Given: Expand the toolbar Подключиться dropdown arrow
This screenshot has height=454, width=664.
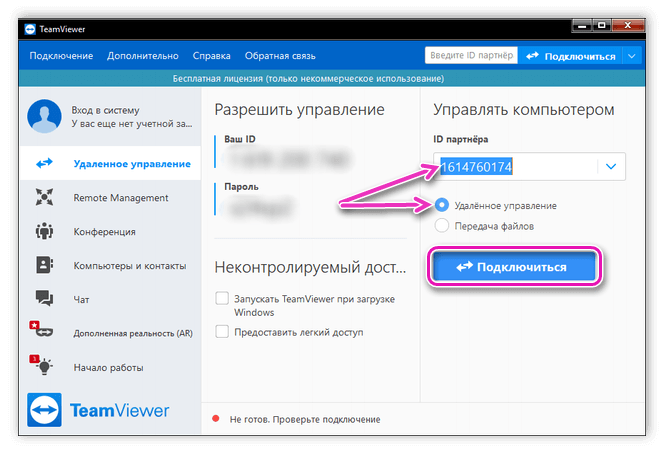Looking at the screenshot, I should (x=631, y=56).
